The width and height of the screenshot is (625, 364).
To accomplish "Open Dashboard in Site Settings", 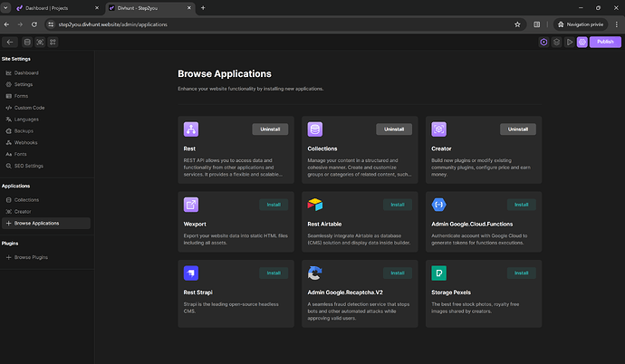I will point(46,72).
